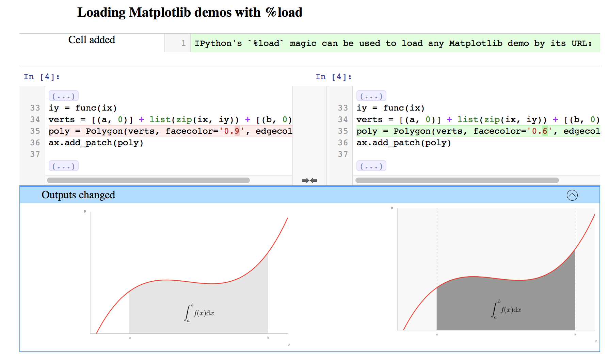This screenshot has width=608, height=364.
Task: Click the merge arrows between diff panes
Action: coord(309,180)
